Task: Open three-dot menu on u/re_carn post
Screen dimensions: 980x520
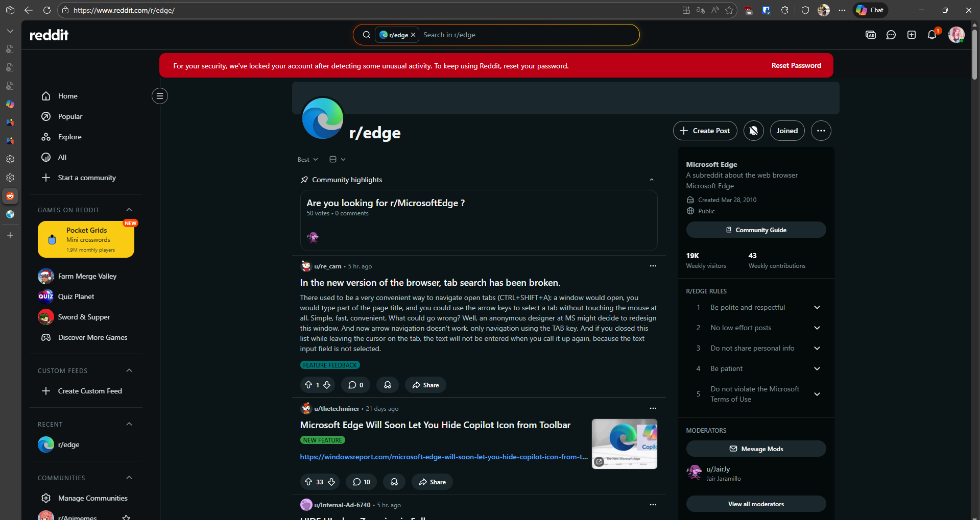Action: (653, 266)
